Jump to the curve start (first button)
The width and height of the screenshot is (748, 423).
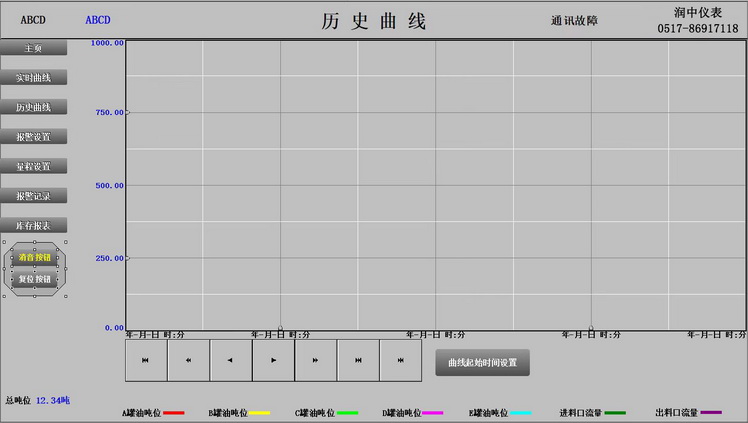[x=146, y=360]
